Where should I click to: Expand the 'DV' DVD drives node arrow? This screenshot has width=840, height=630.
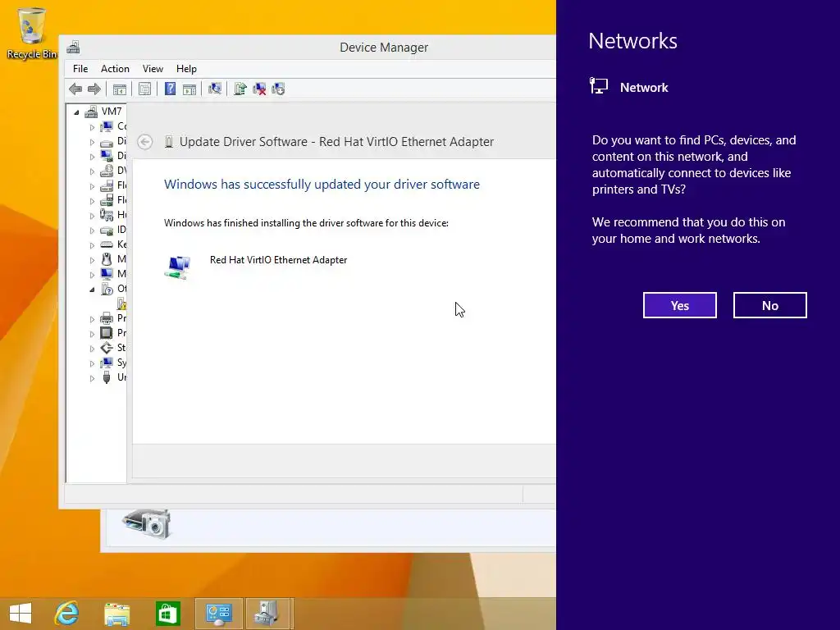point(92,172)
